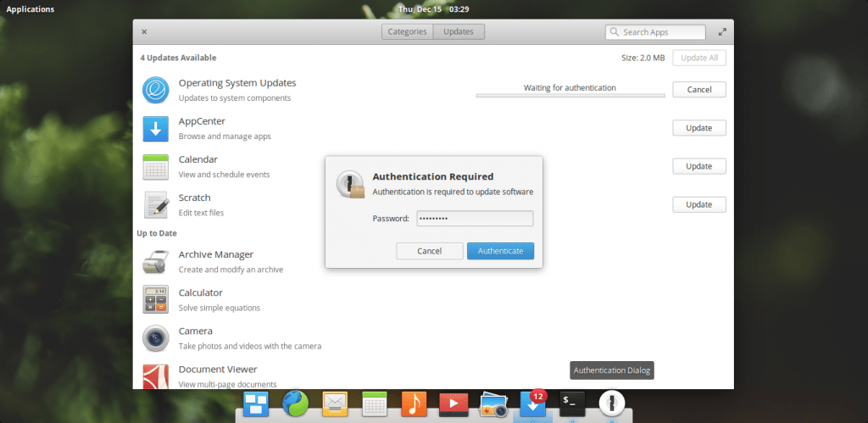Image resolution: width=868 pixels, height=423 pixels.
Task: Open the Music app in dock
Action: coord(415,404)
